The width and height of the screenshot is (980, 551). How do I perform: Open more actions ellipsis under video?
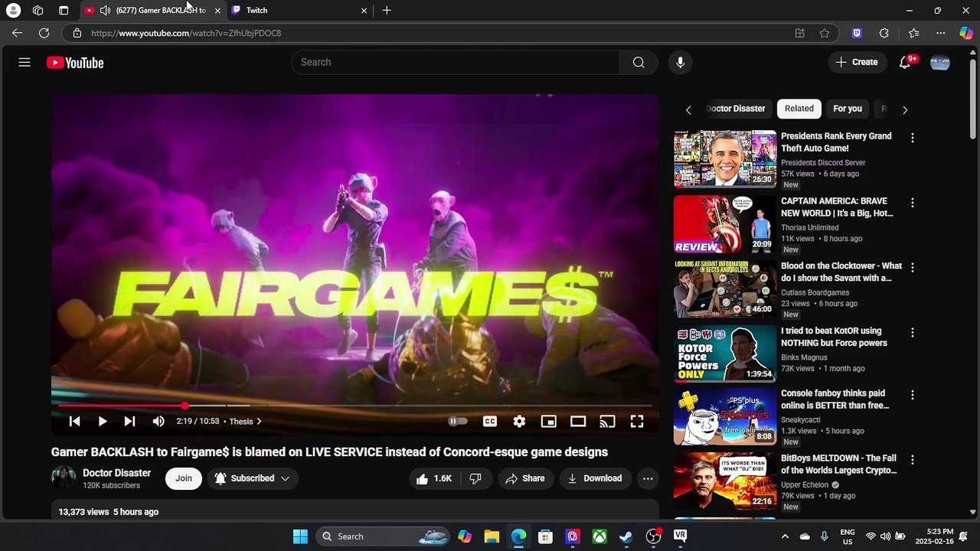pyautogui.click(x=648, y=478)
